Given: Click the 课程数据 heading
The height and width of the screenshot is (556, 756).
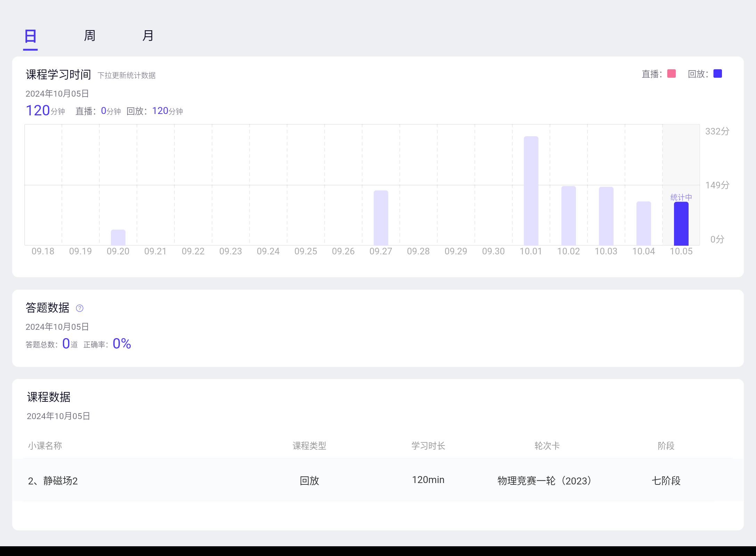Looking at the screenshot, I should (x=49, y=397).
